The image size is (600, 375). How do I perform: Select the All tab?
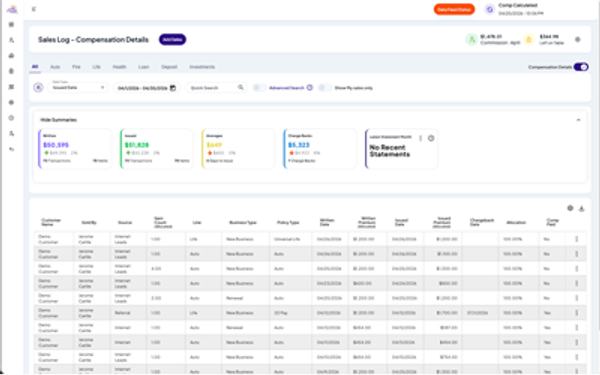pos(35,67)
